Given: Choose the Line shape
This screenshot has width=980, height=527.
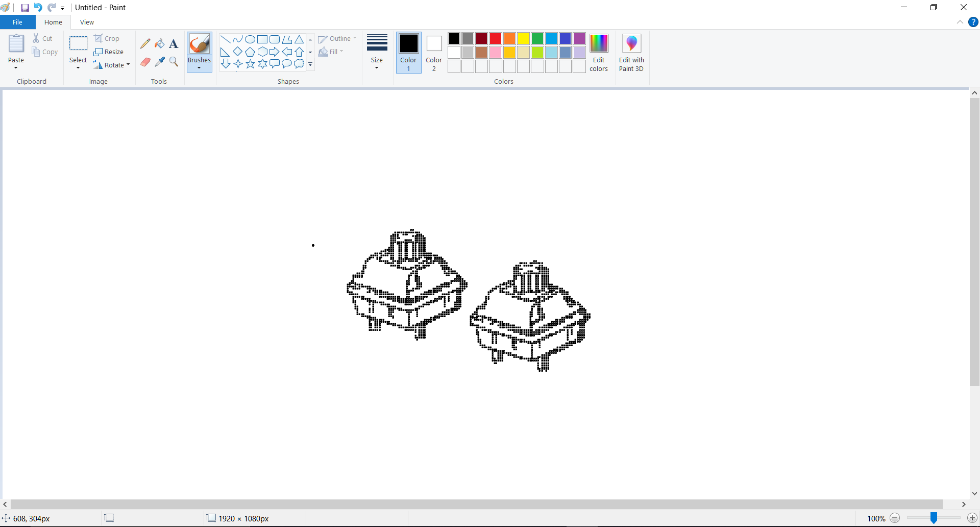Looking at the screenshot, I should [225, 39].
